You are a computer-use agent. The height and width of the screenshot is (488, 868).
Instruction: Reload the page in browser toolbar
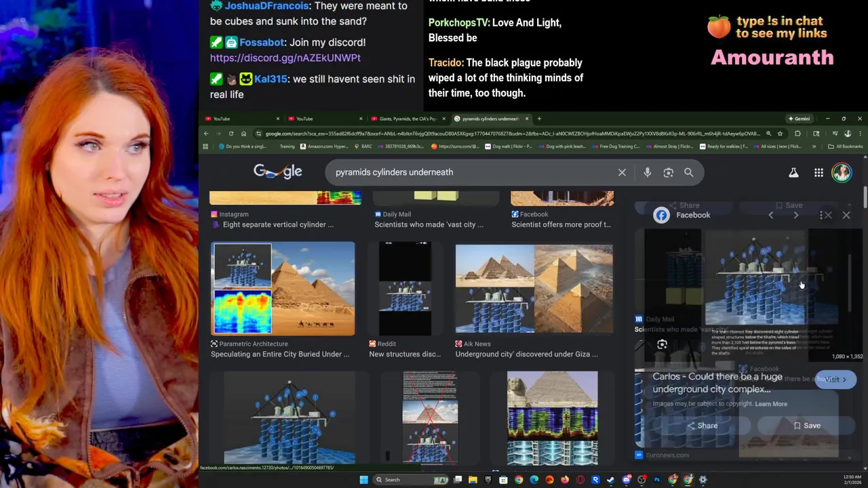point(231,134)
